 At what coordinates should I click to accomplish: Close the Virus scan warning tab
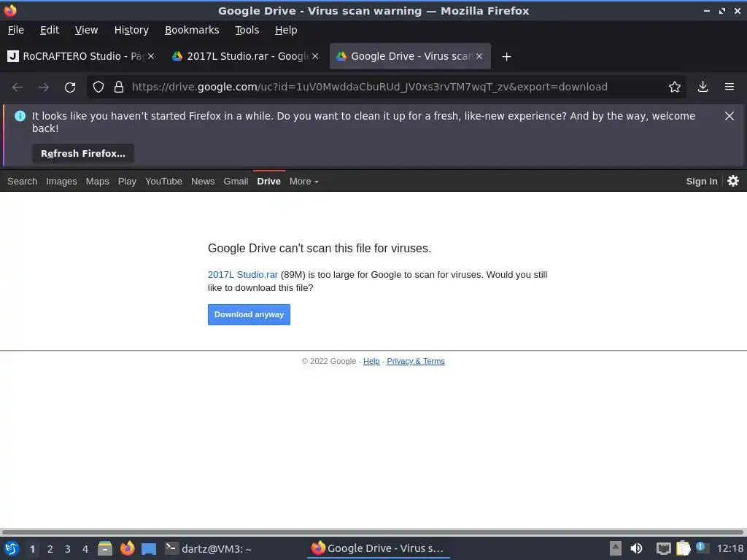point(479,56)
